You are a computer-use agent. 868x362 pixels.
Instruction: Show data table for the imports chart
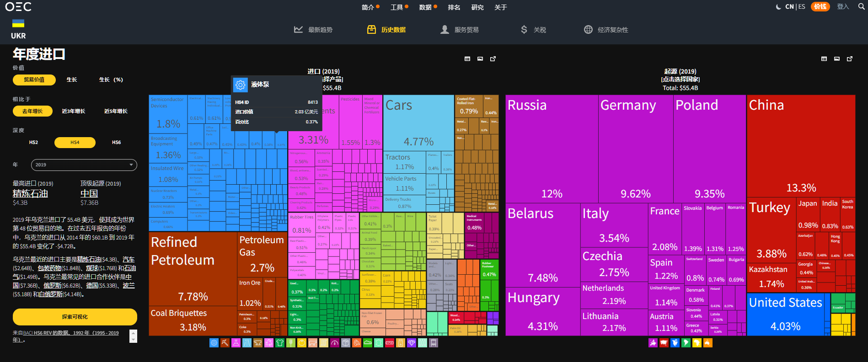point(467,59)
